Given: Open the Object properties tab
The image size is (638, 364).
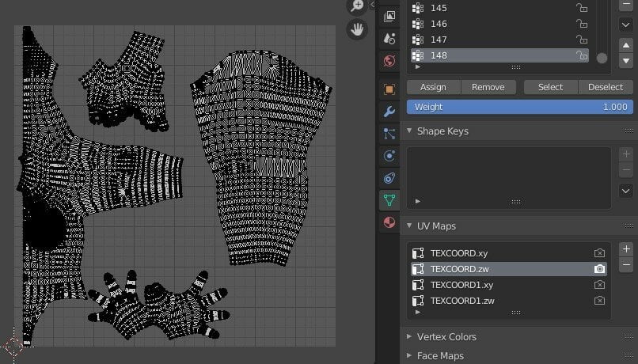Looking at the screenshot, I should [x=389, y=89].
